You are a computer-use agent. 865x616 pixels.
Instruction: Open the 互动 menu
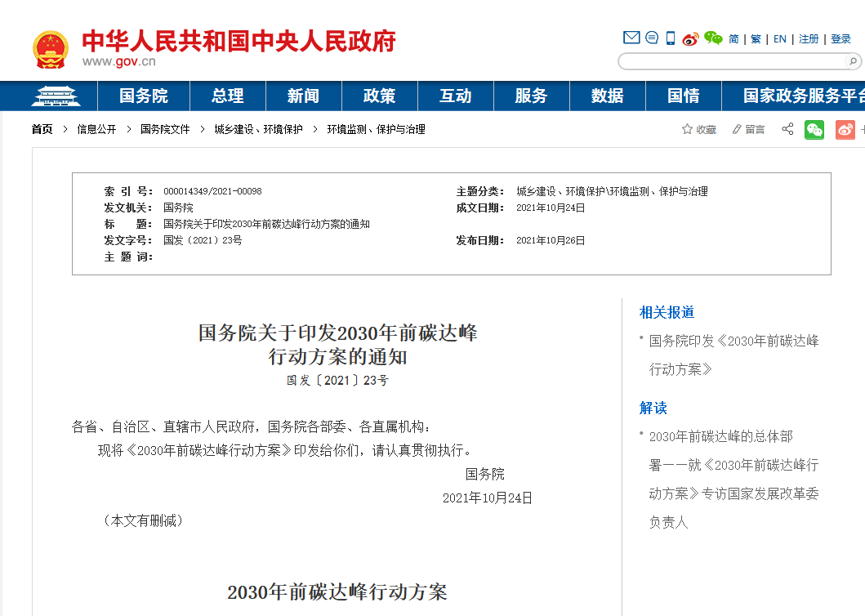456,96
